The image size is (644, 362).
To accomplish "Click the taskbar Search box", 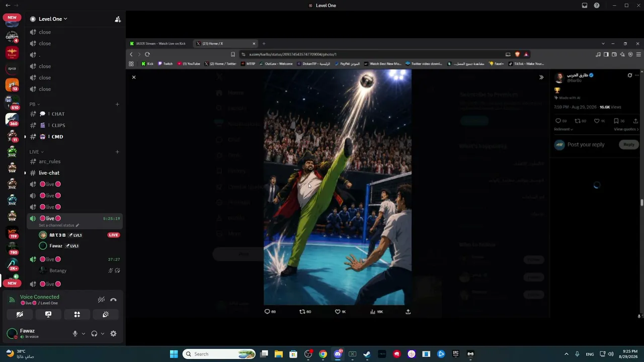I will [219, 354].
